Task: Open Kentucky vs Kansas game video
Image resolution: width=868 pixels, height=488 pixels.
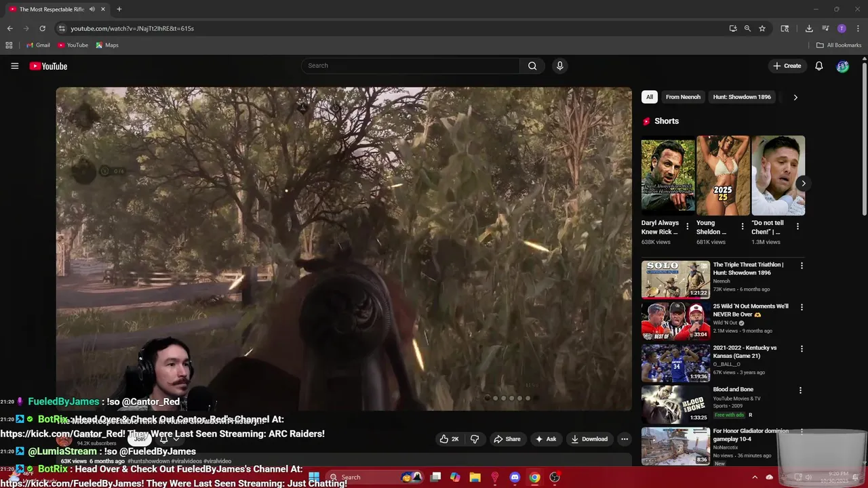Action: (x=745, y=352)
